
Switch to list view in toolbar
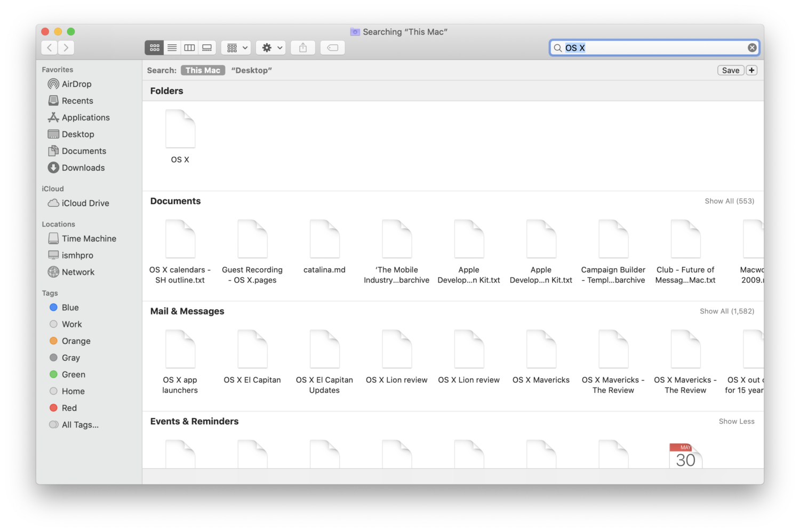172,48
